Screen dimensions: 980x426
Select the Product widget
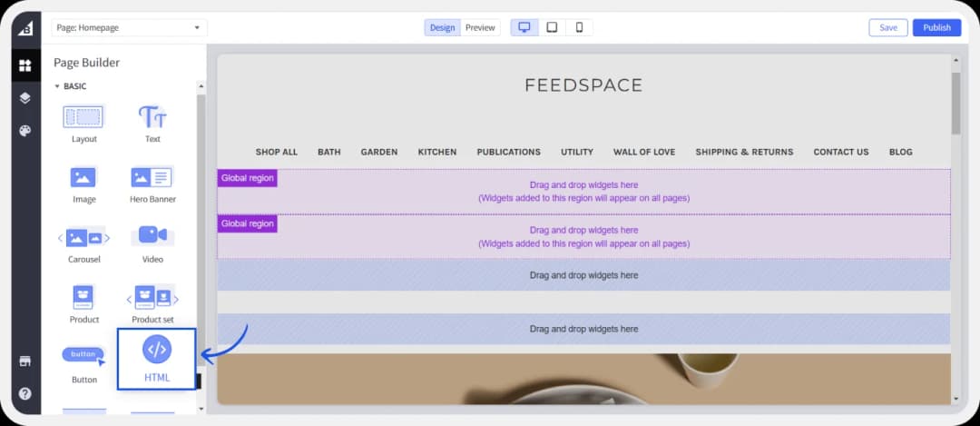tap(84, 304)
